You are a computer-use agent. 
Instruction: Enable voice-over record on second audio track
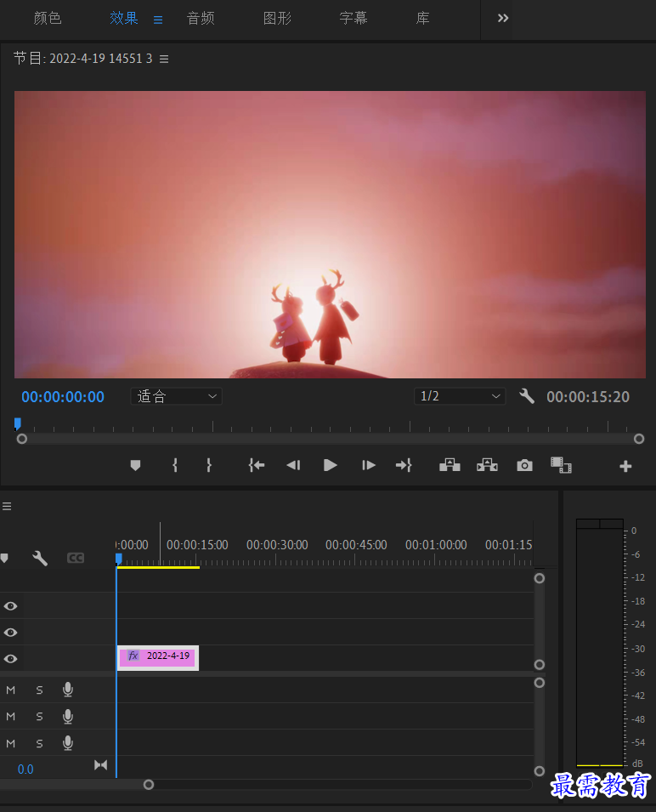pyautogui.click(x=68, y=716)
